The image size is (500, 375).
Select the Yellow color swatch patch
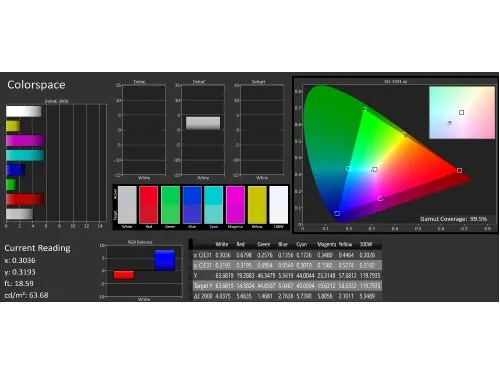257,205
